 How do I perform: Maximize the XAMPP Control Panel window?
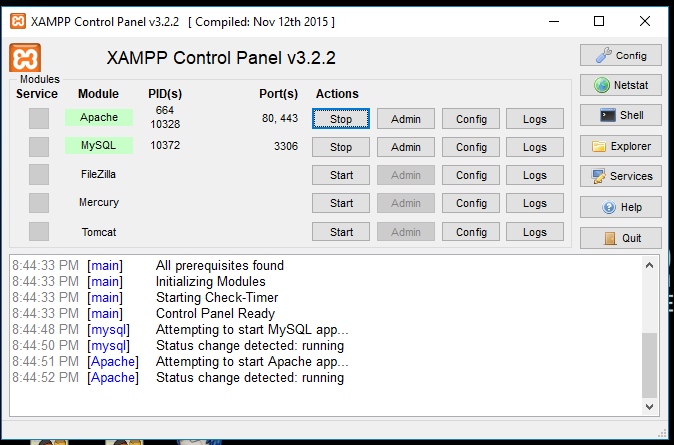pyautogui.click(x=599, y=21)
